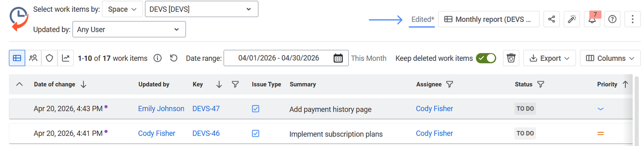Filter the Assignee column

(x=450, y=84)
